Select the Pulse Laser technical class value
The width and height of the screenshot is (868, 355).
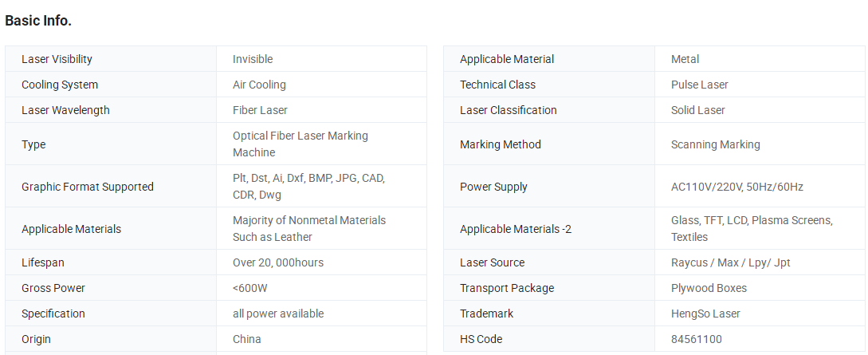699,85
